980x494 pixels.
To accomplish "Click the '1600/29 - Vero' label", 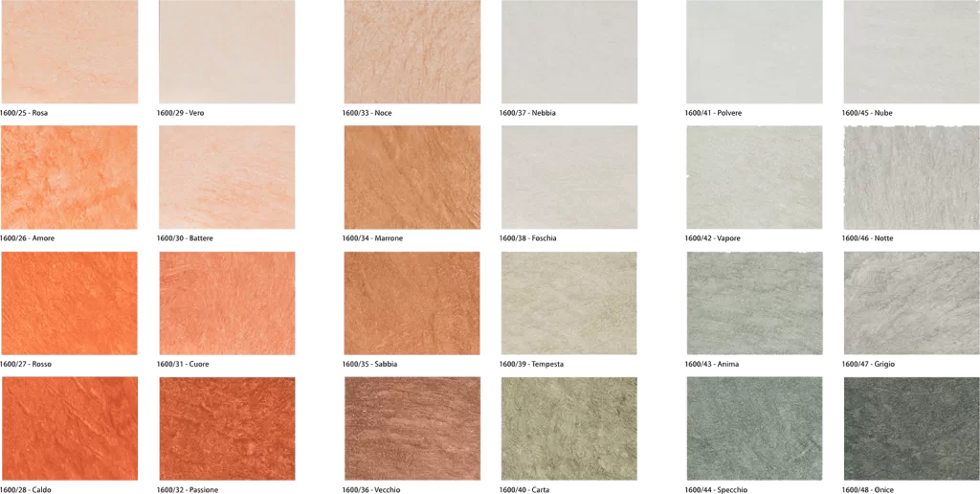I will (x=181, y=113).
